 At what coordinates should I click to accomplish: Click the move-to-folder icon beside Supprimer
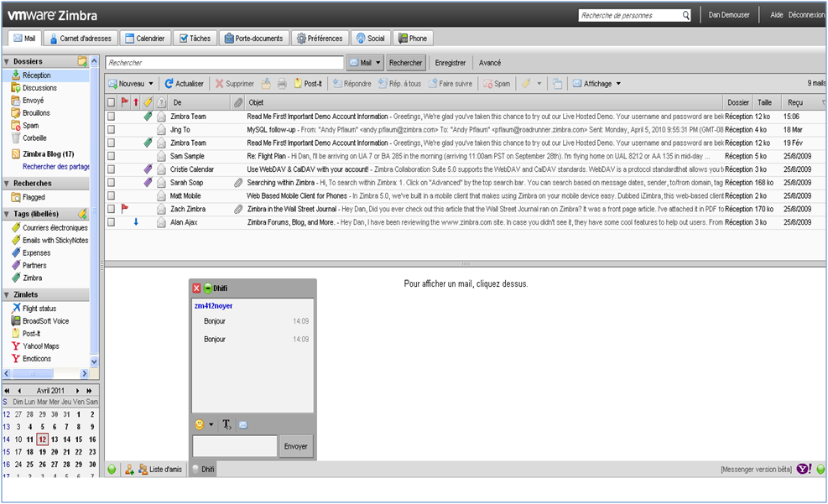click(266, 83)
